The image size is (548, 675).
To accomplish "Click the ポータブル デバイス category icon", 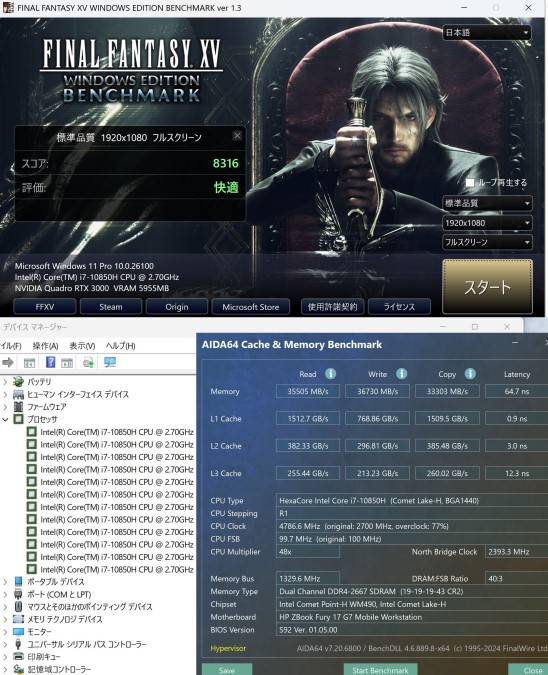I will (x=18, y=582).
